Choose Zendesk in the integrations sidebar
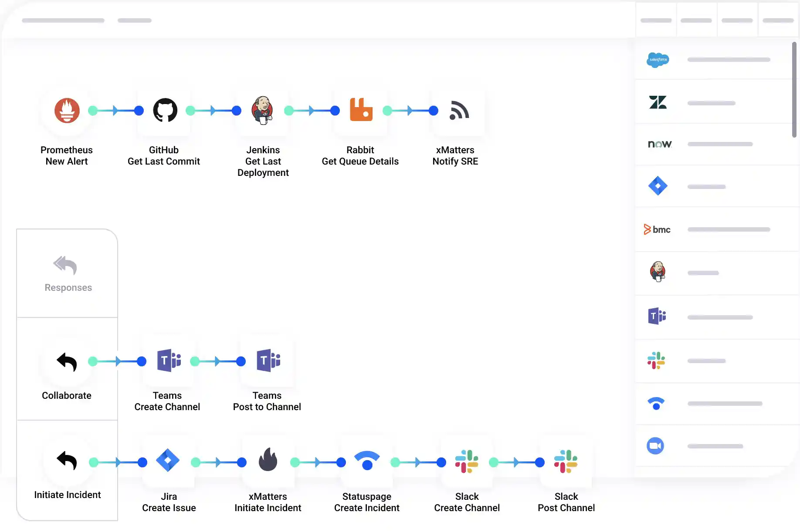 pyautogui.click(x=658, y=102)
